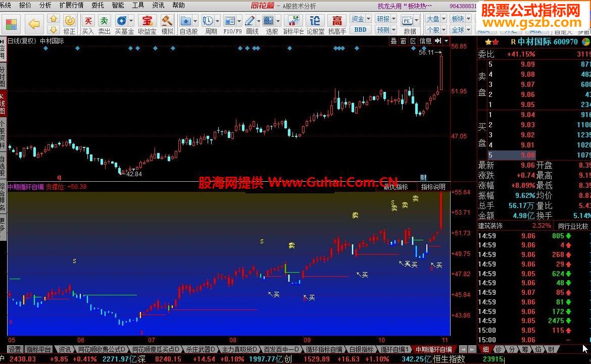Open the 指标平台 indicator platform icon
591x364 pixels.
[x=293, y=25]
